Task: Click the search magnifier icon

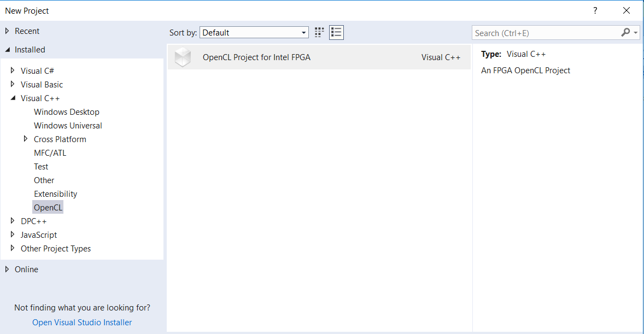Action: 625,33
